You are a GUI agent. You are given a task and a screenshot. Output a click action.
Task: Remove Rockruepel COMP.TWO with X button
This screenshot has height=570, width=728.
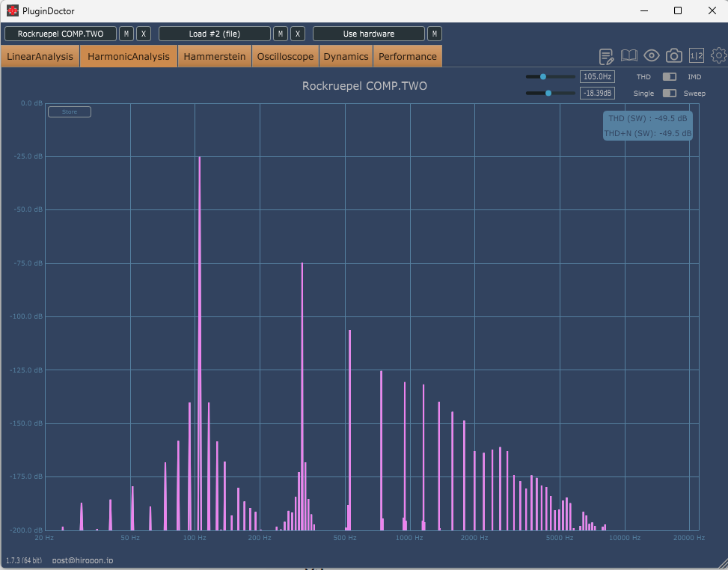click(x=144, y=34)
